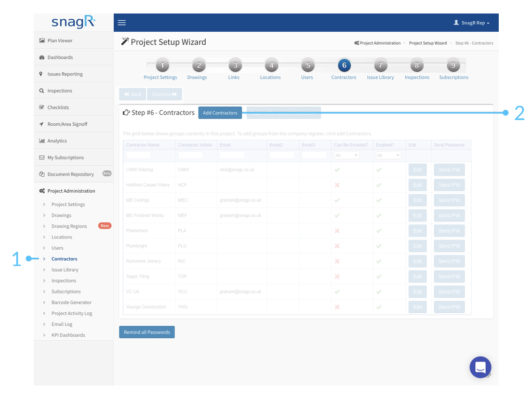Click the magic wand icon by page title
Viewport: 532px width, 399px height.
tap(125, 42)
